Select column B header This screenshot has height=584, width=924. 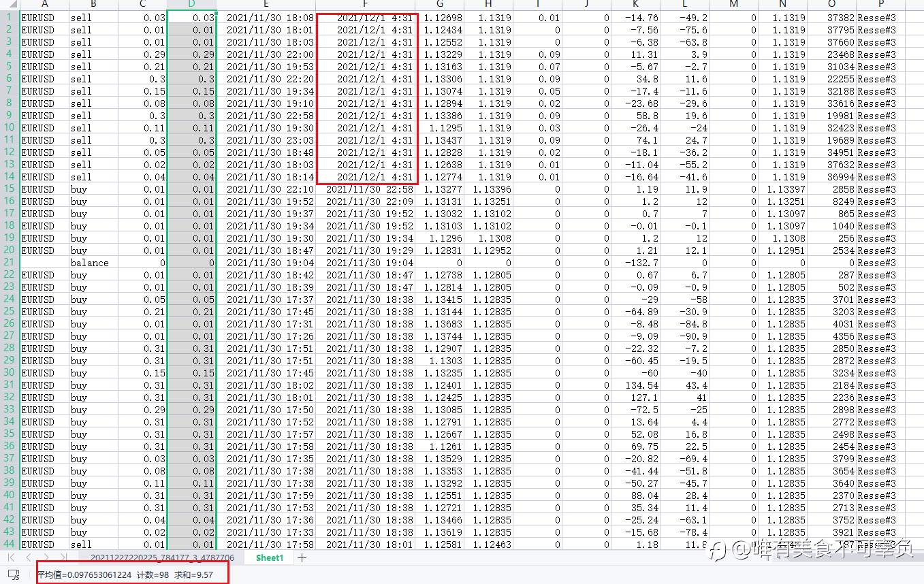point(93,5)
